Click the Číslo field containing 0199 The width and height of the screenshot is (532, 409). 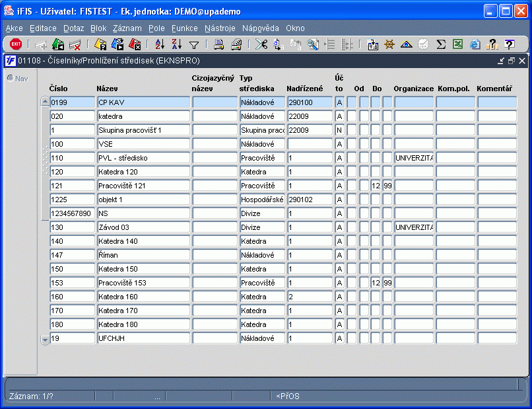pyautogui.click(x=72, y=102)
